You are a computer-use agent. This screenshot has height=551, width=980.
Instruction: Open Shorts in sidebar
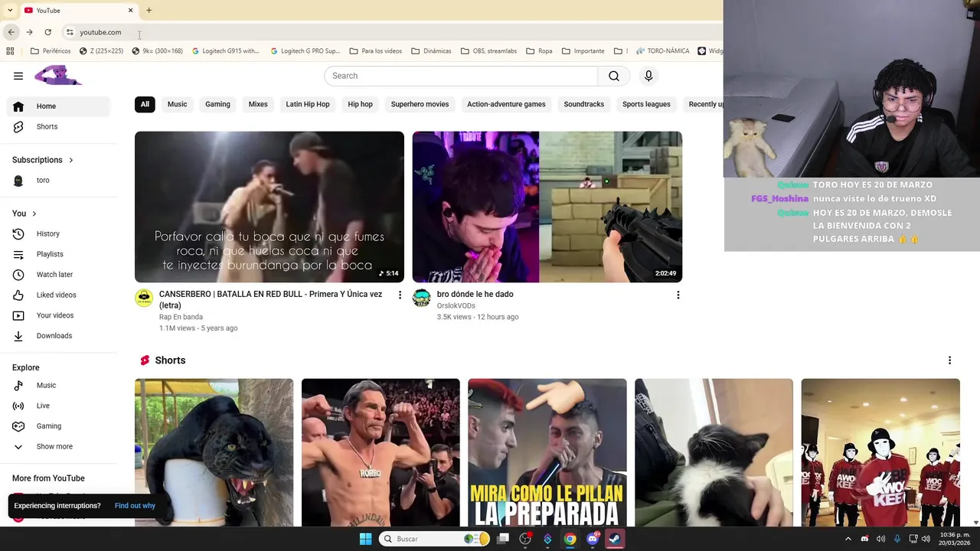pos(58,126)
